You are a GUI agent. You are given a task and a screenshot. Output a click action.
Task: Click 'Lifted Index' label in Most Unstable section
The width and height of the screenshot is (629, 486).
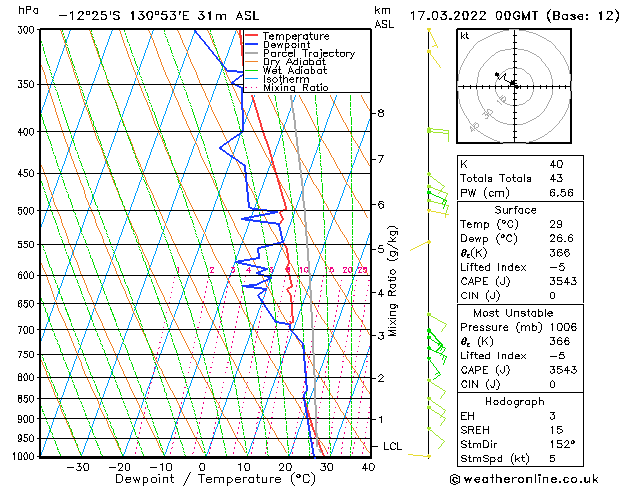493,356
